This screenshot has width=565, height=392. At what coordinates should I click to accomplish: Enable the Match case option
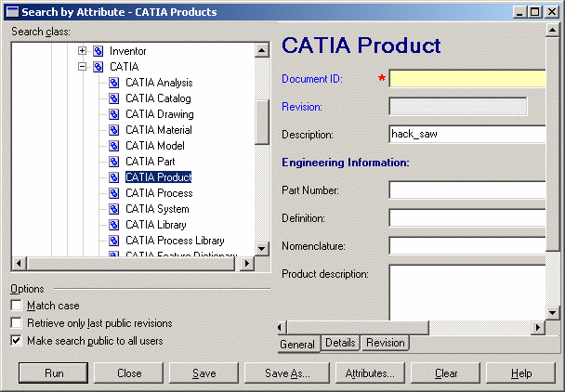click(x=16, y=306)
